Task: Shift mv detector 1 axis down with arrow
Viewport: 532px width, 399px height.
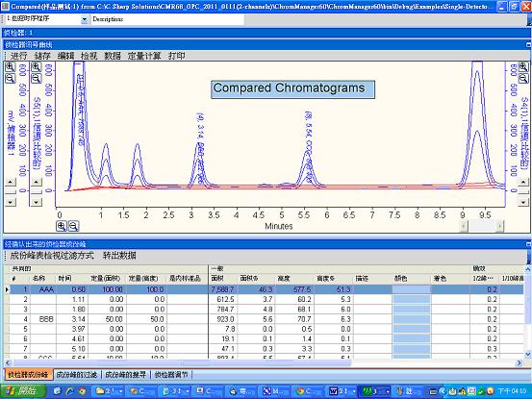Action: (x=11, y=202)
